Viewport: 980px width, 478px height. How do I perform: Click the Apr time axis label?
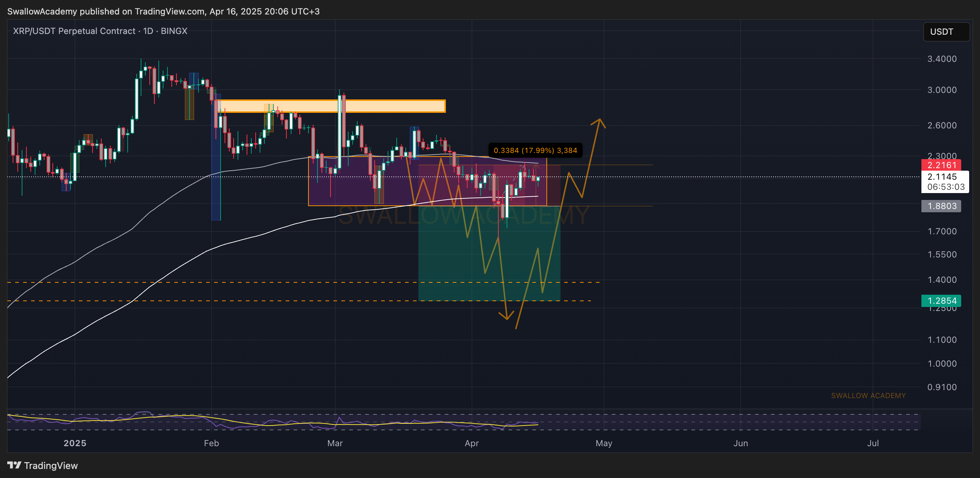472,443
